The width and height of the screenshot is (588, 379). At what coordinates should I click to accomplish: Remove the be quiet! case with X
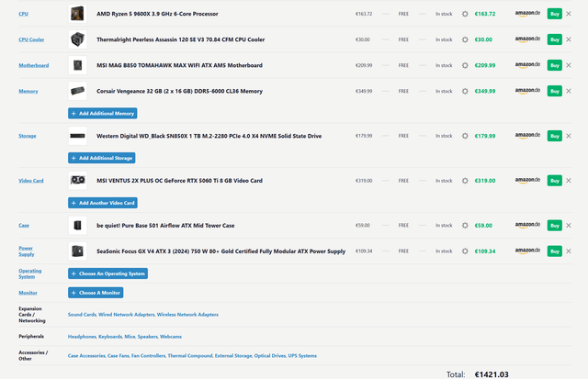pos(569,226)
